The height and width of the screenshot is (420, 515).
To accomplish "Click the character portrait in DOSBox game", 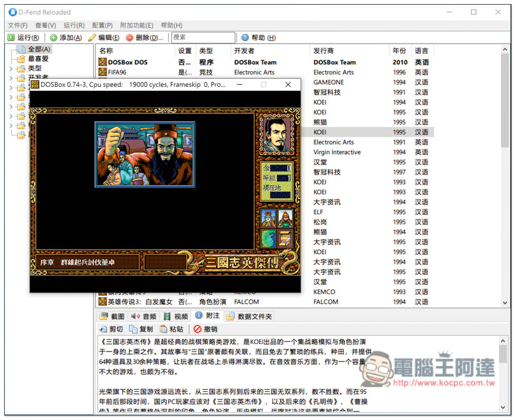I will click(x=277, y=134).
